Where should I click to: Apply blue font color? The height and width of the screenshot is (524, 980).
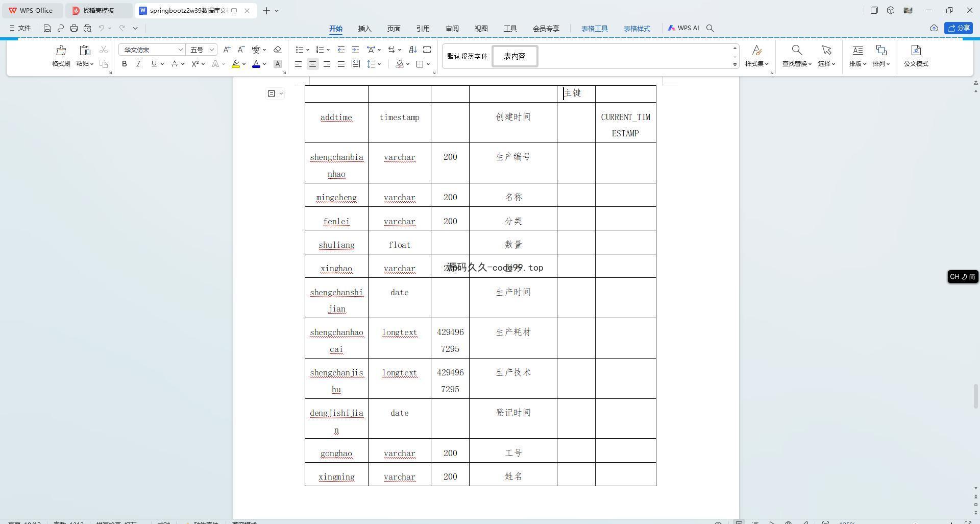pyautogui.click(x=256, y=64)
